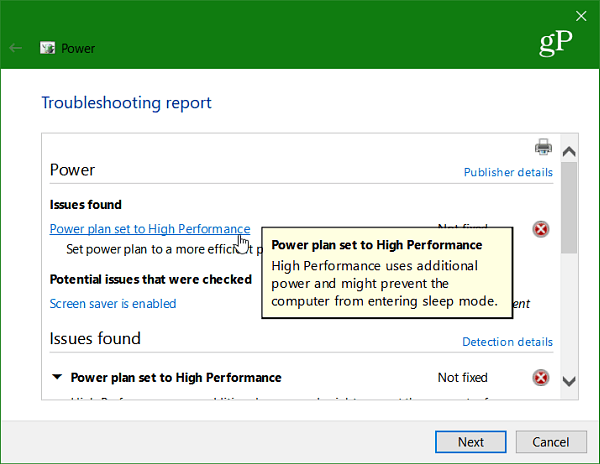Click red error icon in bottom Issues found row
600x464 pixels.
coord(541,378)
